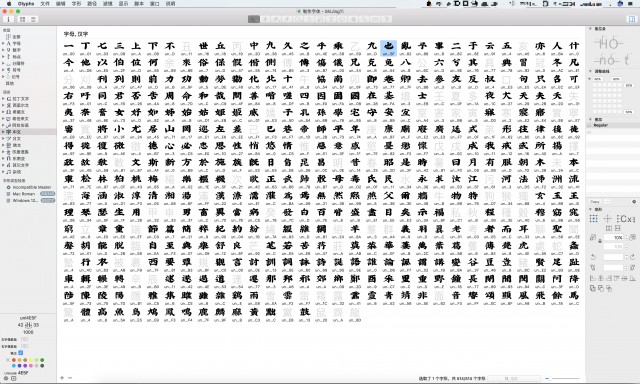
Task: Collapse the first palette section triangle
Action: click(x=590, y=29)
